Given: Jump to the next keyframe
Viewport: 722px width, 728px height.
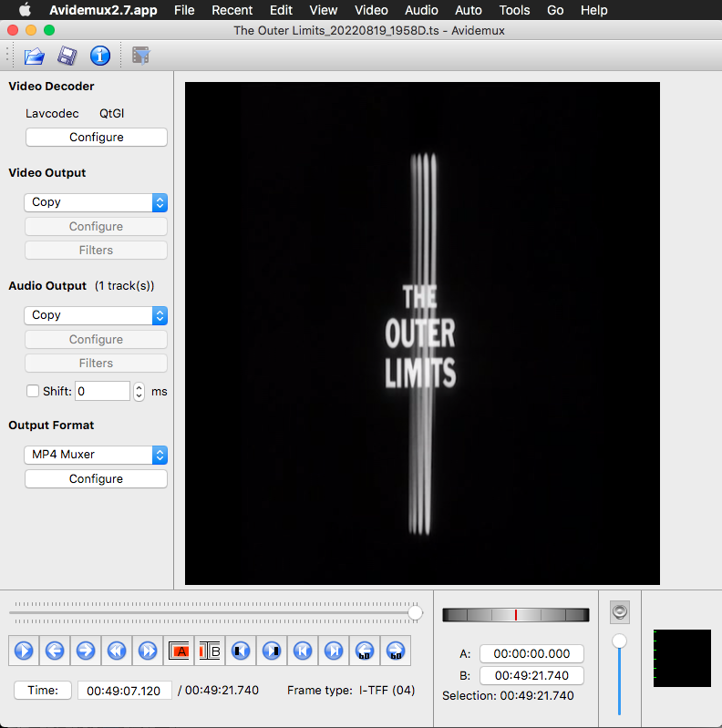Looking at the screenshot, I should coord(148,651).
